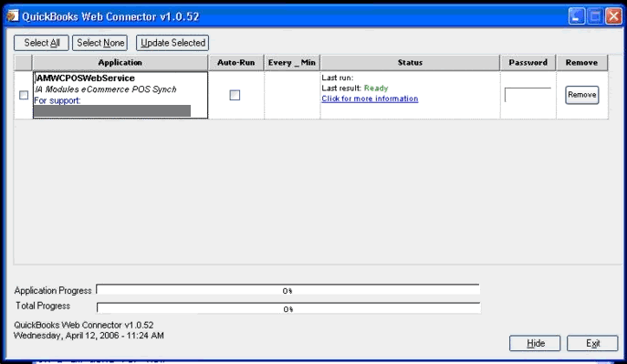
Task: Click the Auto-Run column header
Action: pyautogui.click(x=236, y=63)
